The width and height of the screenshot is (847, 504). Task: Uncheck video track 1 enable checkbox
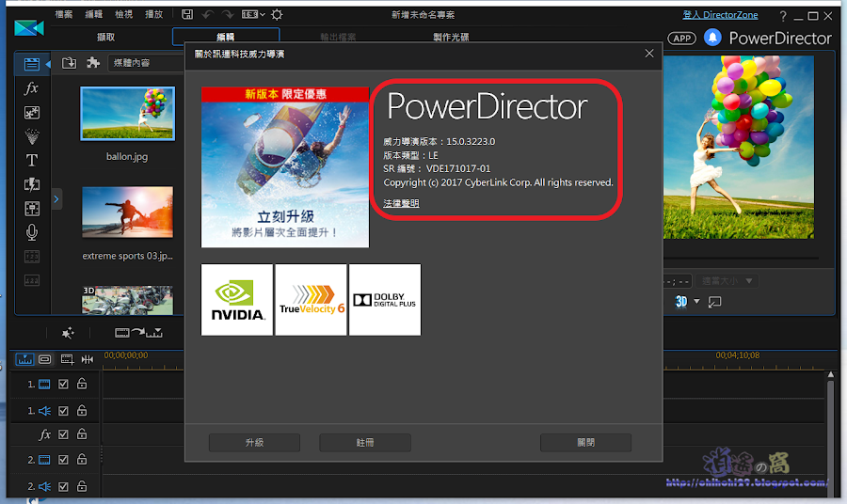coord(63,385)
